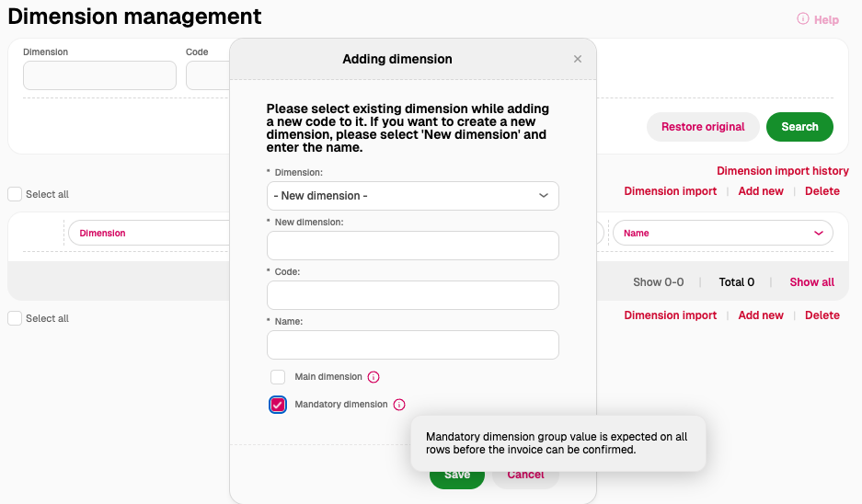Screen dimensions: 862x504
Task: Click the upper Add new link
Action: point(761,191)
